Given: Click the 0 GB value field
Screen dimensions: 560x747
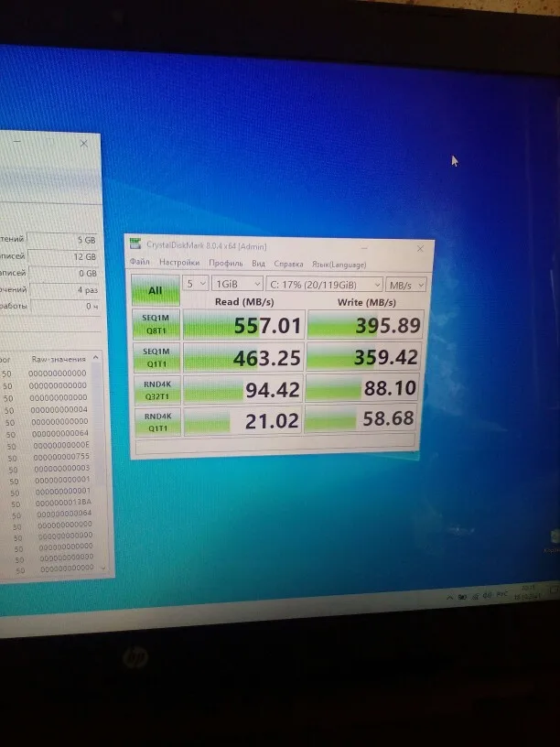Looking at the screenshot, I should click(63, 274).
